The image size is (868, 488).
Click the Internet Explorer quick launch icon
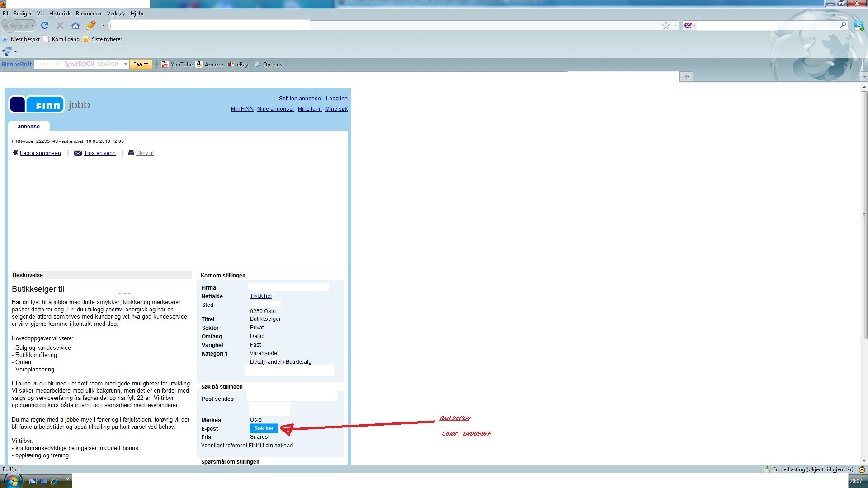pyautogui.click(x=54, y=482)
